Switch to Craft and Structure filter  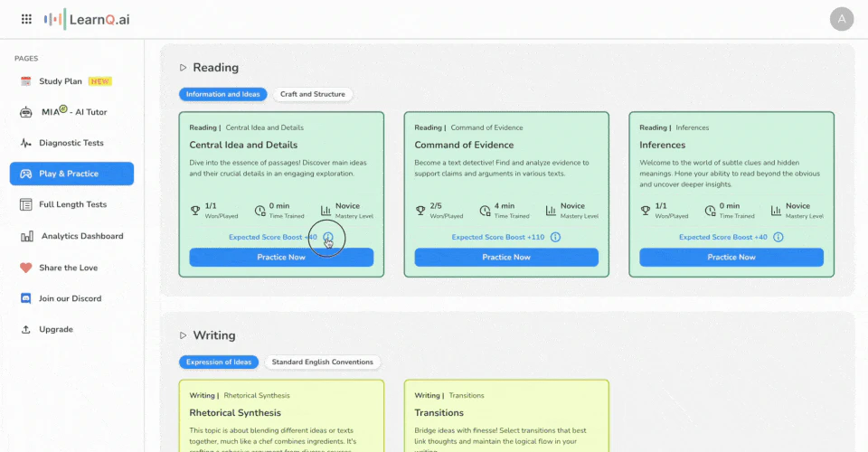click(x=313, y=94)
